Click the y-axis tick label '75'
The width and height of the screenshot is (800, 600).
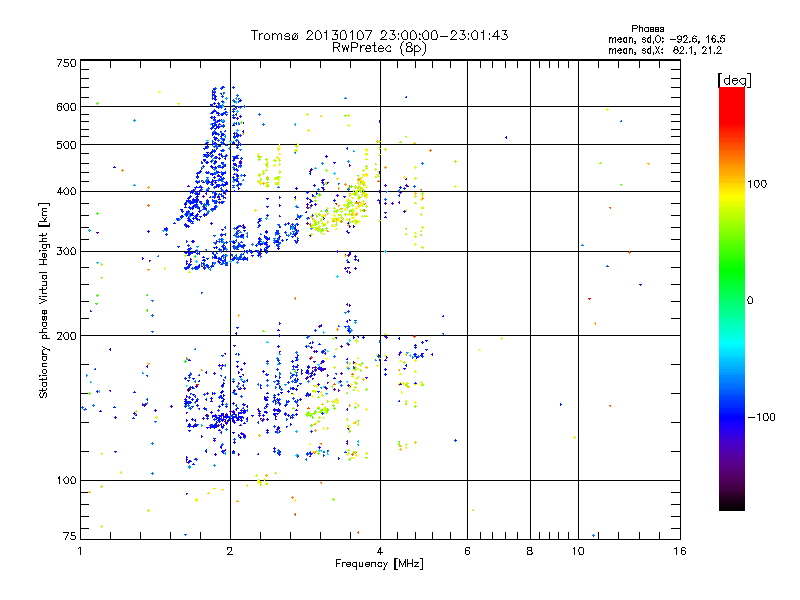[70, 536]
